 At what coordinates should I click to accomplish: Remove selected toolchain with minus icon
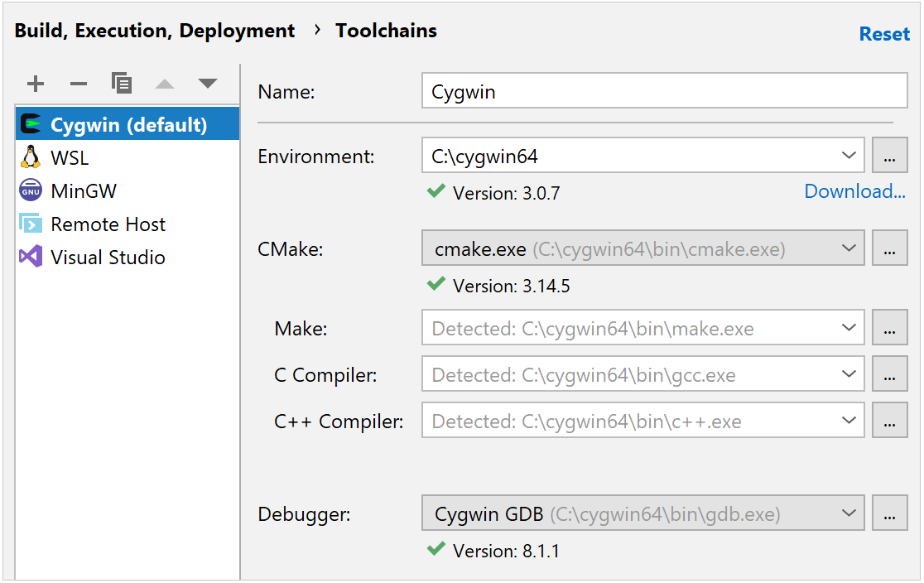[x=79, y=84]
